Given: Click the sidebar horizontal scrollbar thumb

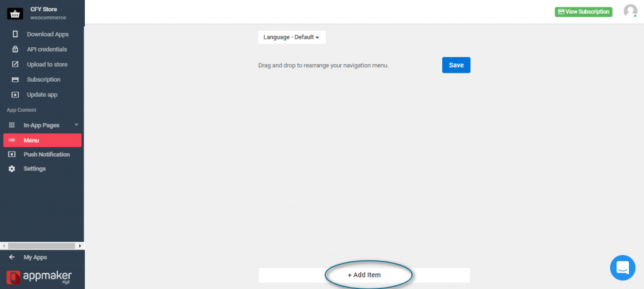Looking at the screenshot, I should coord(41,246).
